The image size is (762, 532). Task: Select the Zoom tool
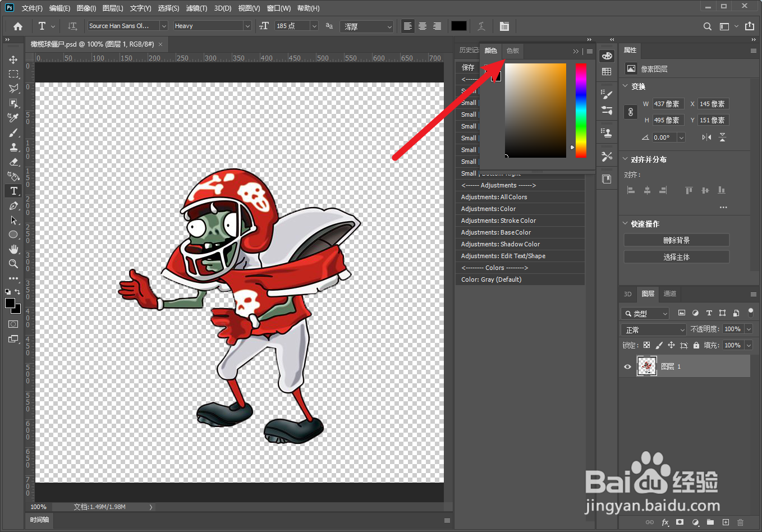point(13,264)
